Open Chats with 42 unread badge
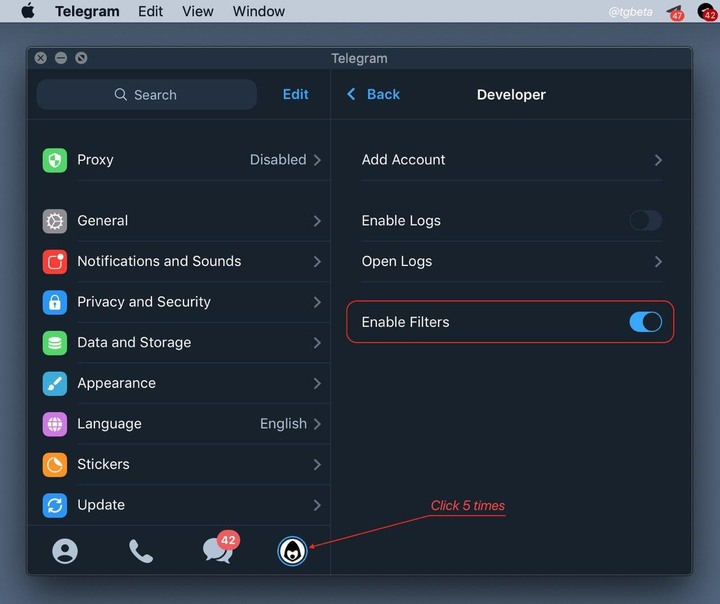This screenshot has height=604, width=720. click(220, 548)
